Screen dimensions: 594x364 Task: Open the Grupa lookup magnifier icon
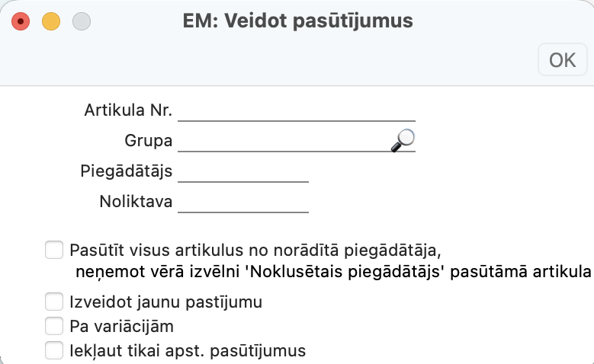(403, 139)
